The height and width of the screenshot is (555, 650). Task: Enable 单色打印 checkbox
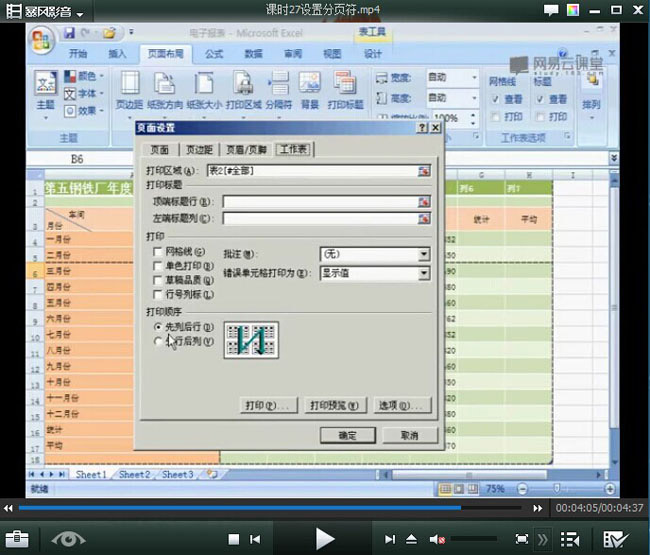158,266
